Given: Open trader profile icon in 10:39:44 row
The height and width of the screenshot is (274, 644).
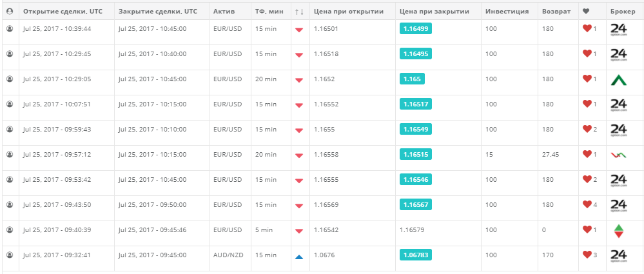Looking at the screenshot, I should (10, 28).
